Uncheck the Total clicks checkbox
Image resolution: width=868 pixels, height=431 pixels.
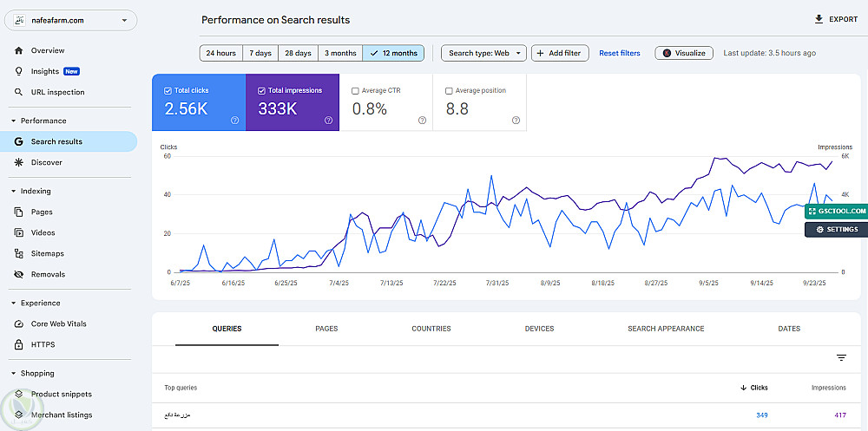pyautogui.click(x=168, y=90)
